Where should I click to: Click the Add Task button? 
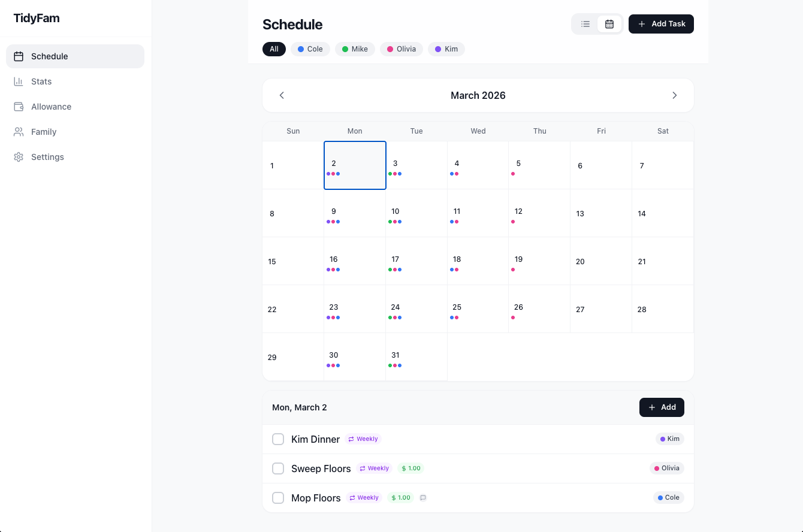[x=661, y=24]
